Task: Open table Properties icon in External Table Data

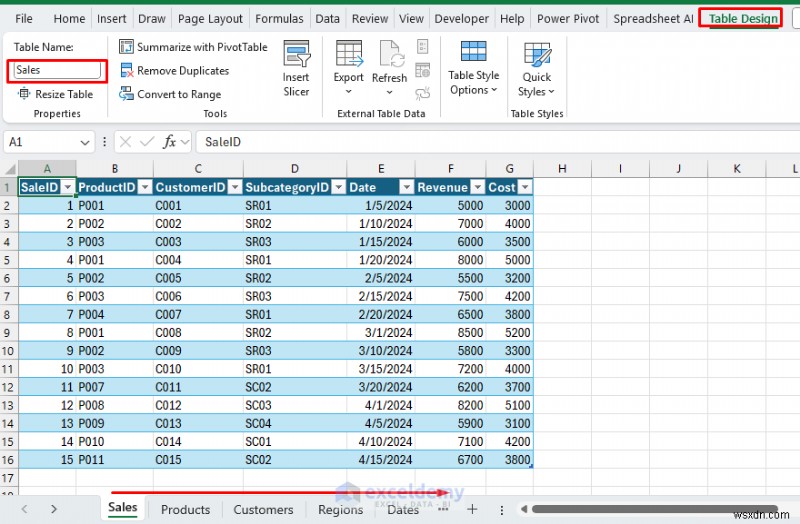Action: pos(422,47)
